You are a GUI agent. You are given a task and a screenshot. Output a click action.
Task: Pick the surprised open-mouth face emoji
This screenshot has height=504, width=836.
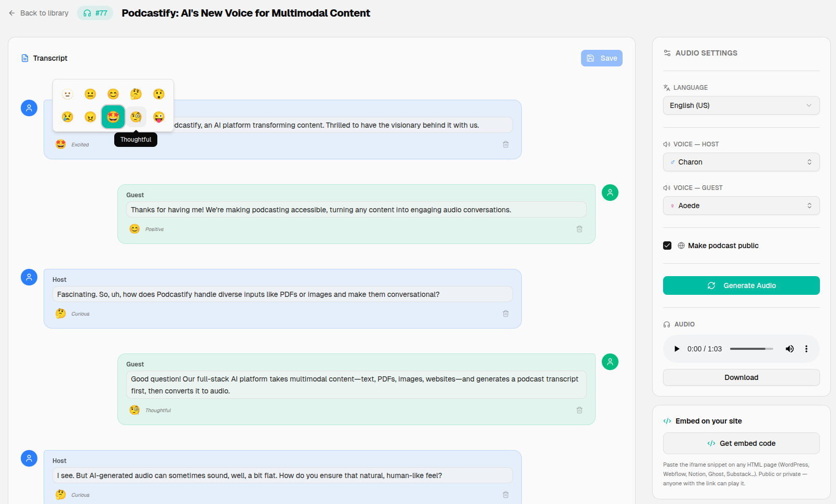click(159, 94)
